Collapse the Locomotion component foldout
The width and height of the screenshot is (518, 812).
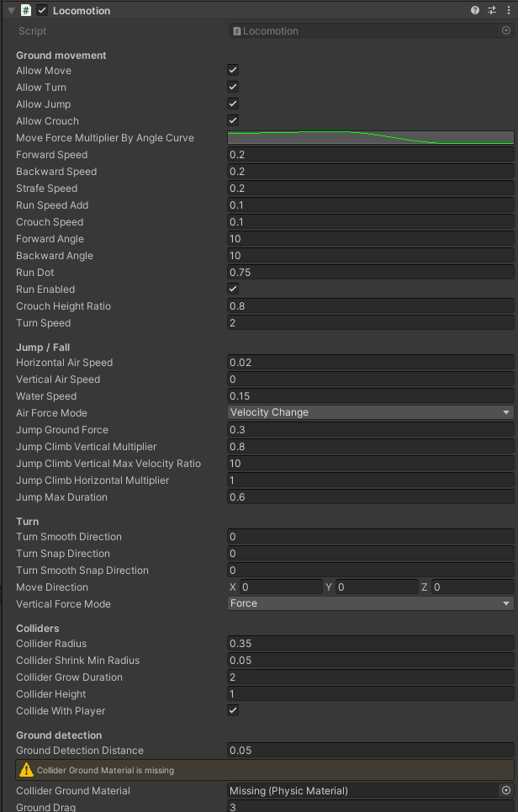(x=11, y=10)
